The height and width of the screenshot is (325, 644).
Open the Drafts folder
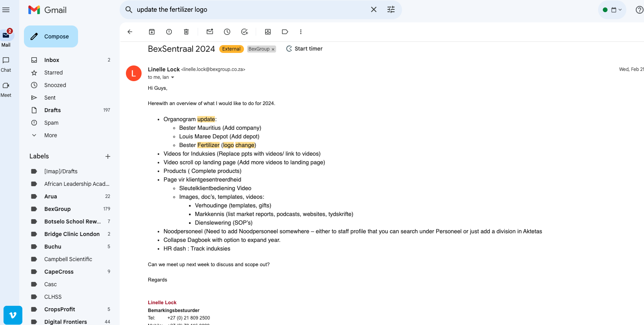pos(53,110)
